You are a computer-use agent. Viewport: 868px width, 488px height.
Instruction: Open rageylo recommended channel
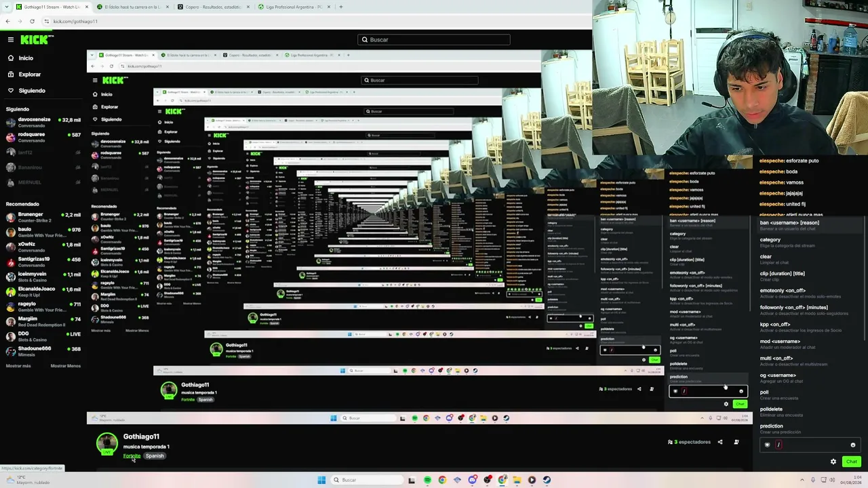(x=43, y=307)
